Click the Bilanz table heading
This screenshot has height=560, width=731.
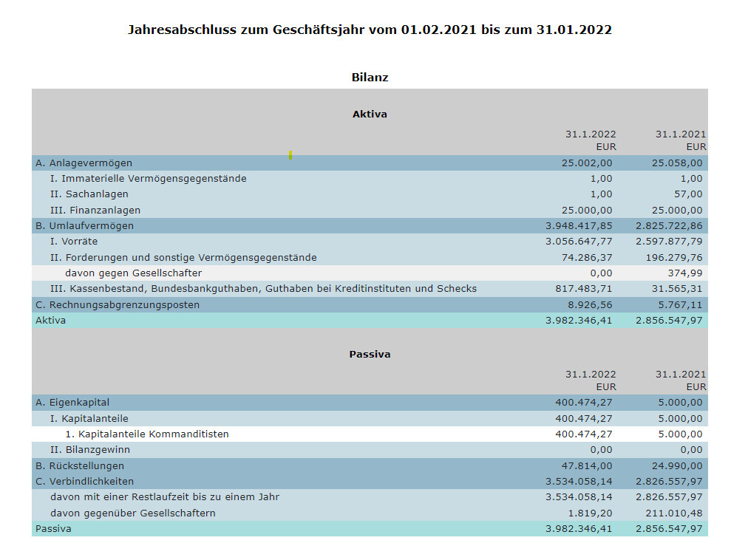[x=370, y=78]
